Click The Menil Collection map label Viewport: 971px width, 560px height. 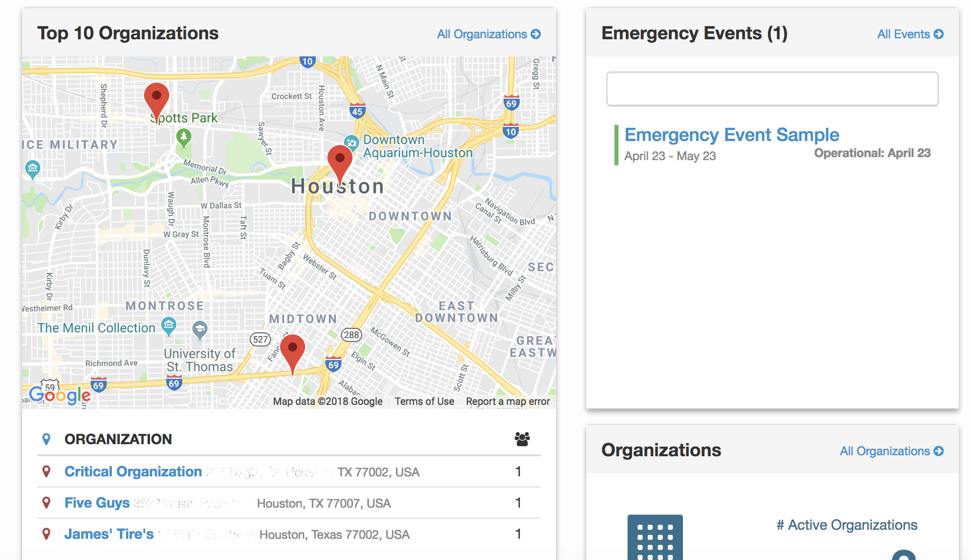(96, 328)
